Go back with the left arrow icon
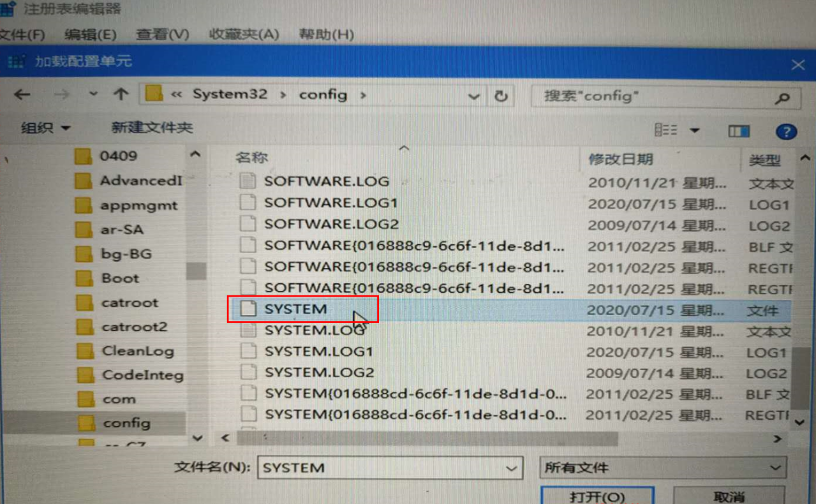Image resolution: width=816 pixels, height=504 pixels. pos(22,95)
